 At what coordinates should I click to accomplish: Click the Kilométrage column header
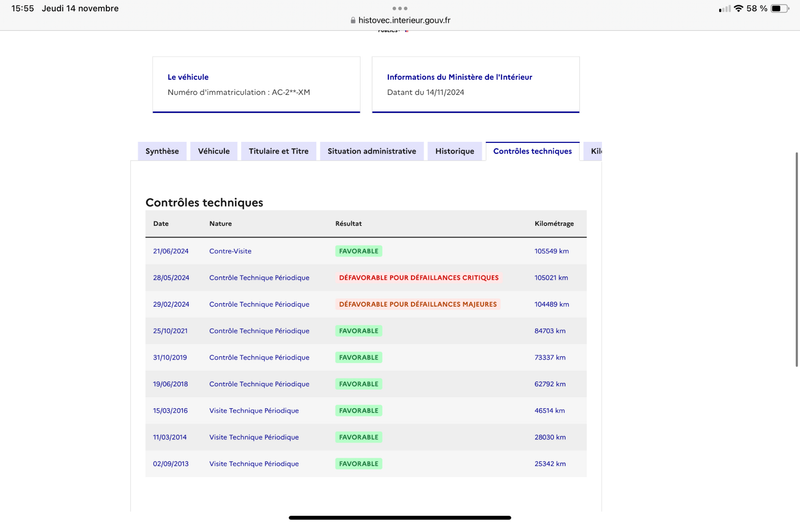coord(554,223)
